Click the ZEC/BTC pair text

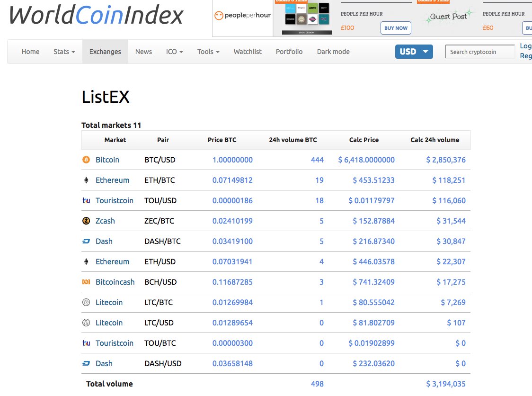[159, 221]
